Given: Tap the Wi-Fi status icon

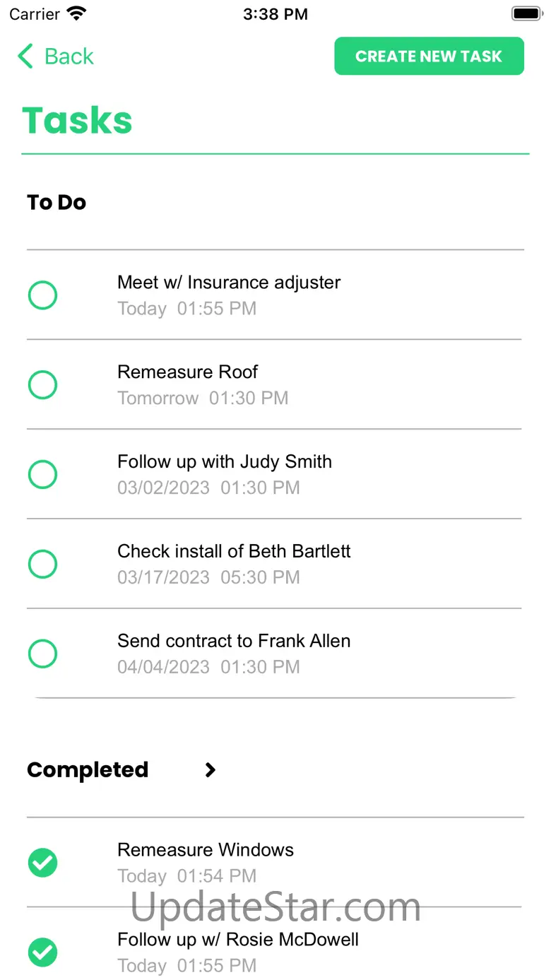Looking at the screenshot, I should 76,13.
